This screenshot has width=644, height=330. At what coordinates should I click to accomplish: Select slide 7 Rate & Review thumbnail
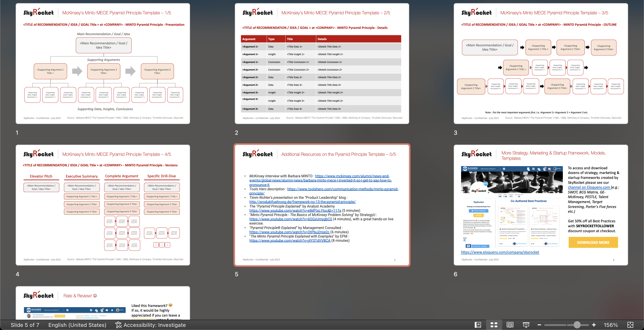[x=103, y=303]
